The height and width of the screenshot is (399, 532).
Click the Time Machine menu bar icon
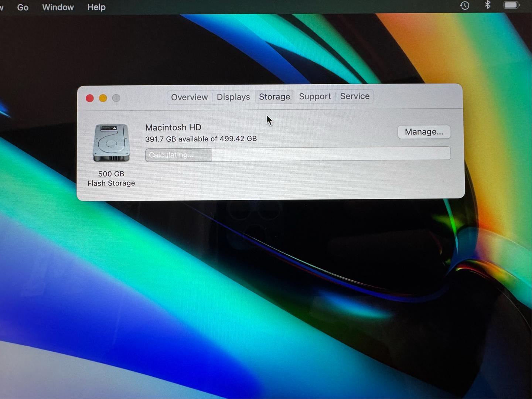465,5
